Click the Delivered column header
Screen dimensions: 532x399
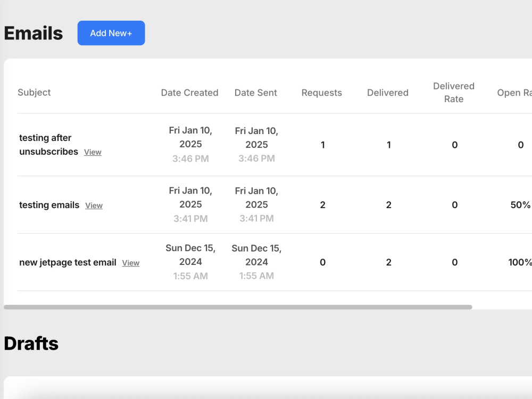[x=388, y=93]
